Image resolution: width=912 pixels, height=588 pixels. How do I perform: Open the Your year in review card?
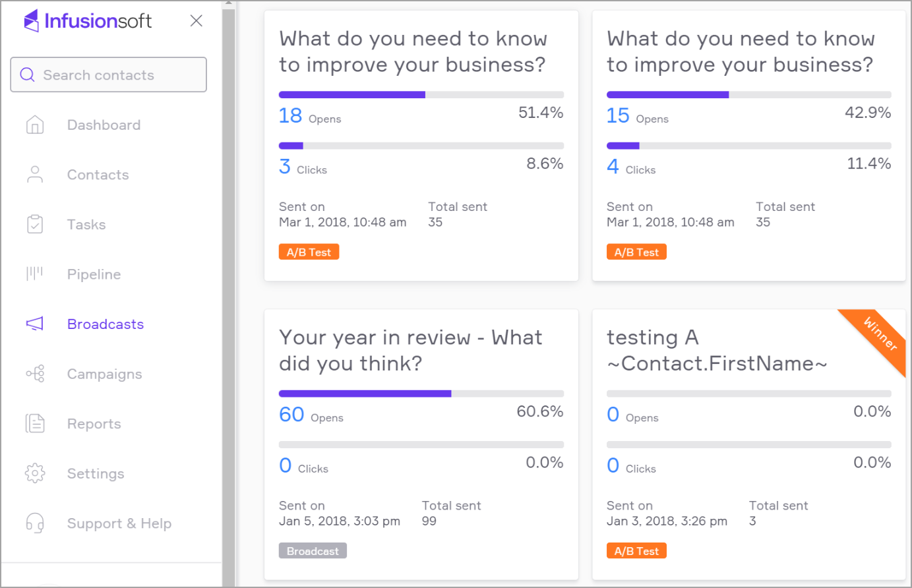point(410,350)
